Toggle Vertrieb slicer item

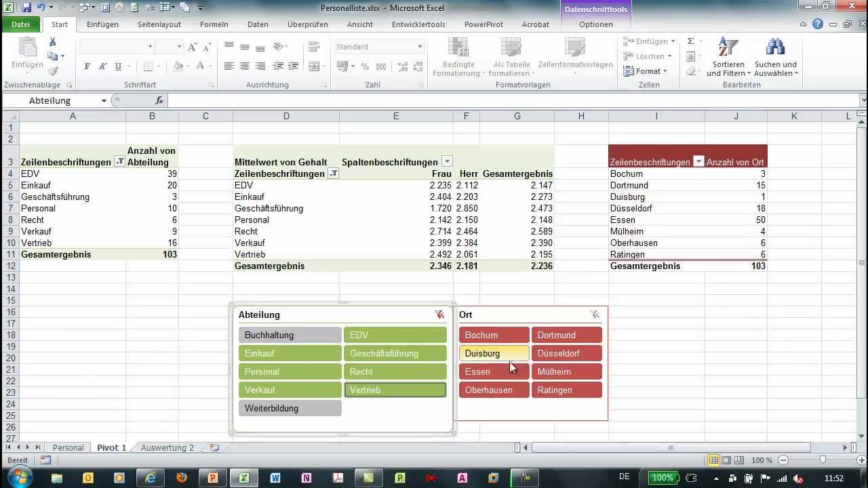click(x=395, y=390)
